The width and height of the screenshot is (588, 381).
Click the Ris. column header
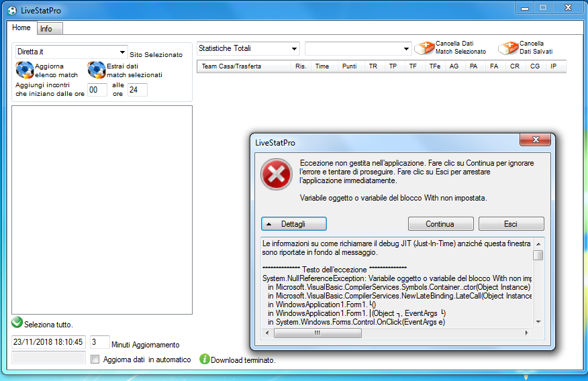point(301,66)
